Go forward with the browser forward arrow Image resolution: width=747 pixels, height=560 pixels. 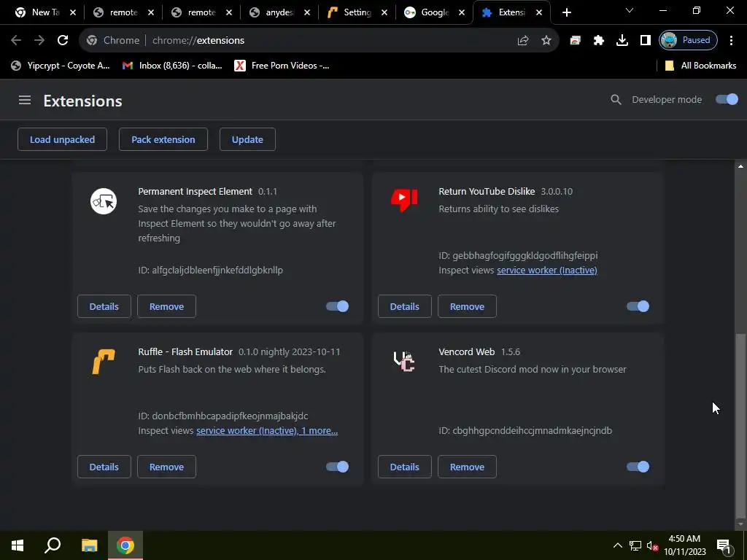click(39, 41)
